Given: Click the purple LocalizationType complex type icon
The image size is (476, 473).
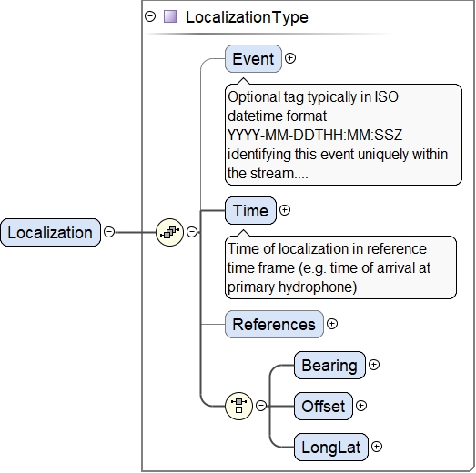Looking at the screenshot, I should click(170, 16).
